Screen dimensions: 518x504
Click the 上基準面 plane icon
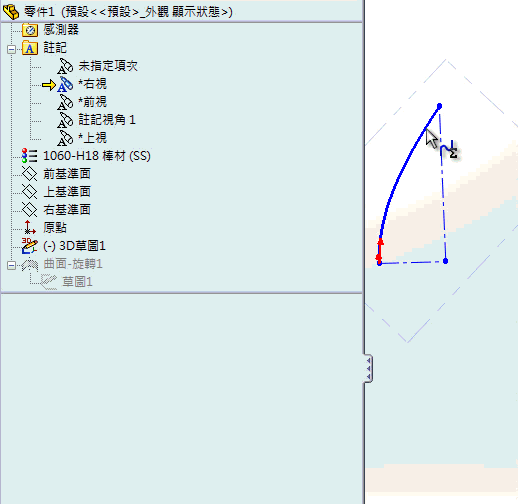pos(29,192)
